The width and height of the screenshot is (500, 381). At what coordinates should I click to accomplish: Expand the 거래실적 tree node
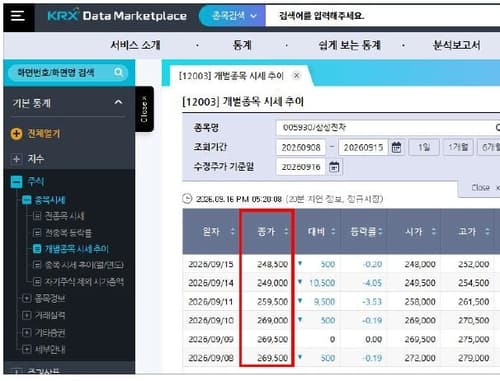coord(26,315)
